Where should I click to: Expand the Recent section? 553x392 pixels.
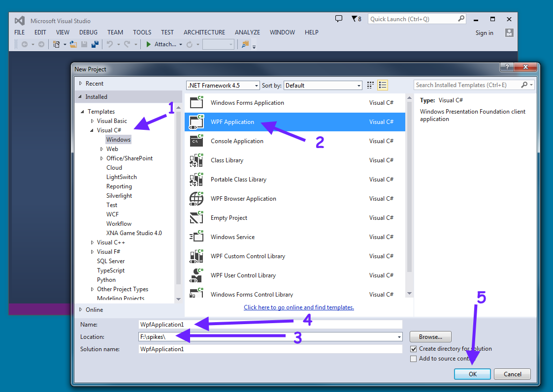point(80,84)
